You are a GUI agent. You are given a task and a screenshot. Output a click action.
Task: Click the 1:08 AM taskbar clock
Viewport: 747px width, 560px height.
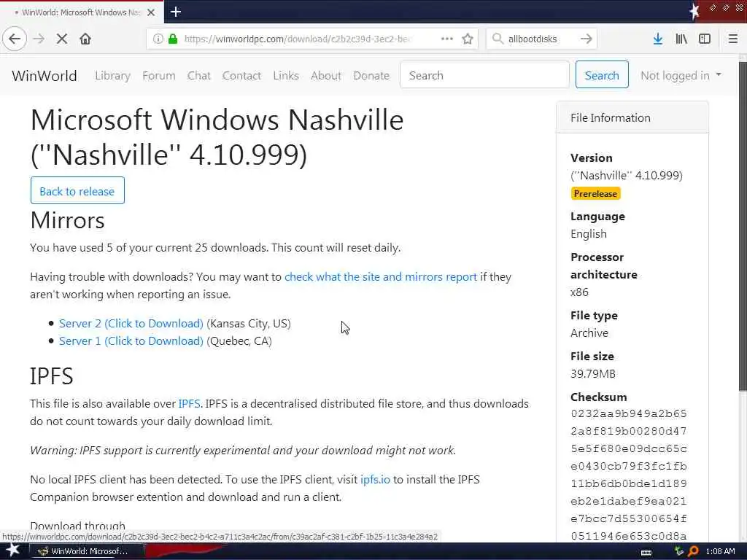click(720, 551)
